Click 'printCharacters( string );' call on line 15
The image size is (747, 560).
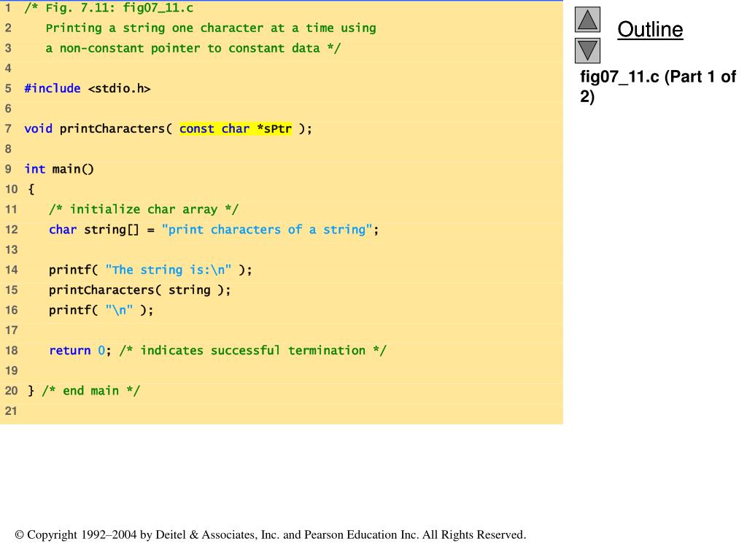pyautogui.click(x=139, y=290)
